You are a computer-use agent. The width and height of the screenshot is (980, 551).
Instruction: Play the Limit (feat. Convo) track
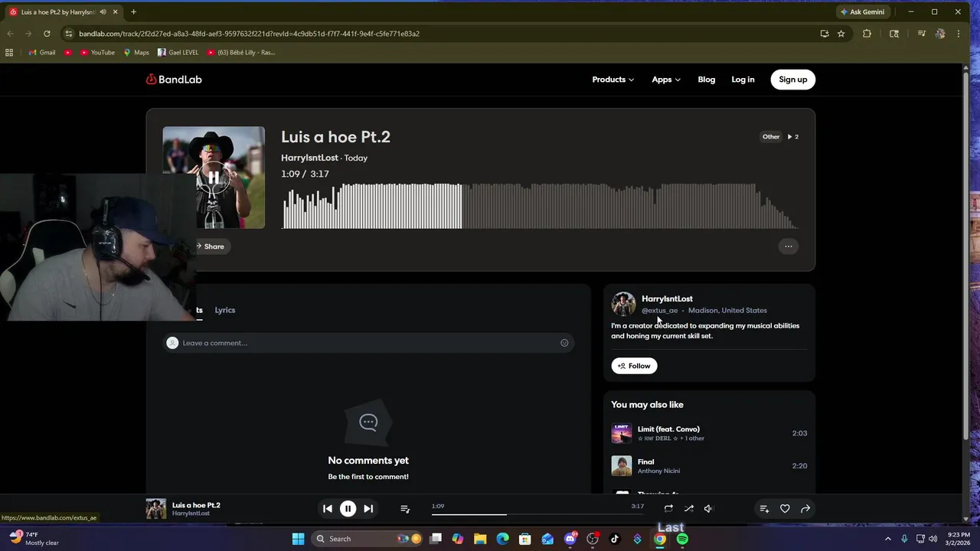(x=709, y=433)
